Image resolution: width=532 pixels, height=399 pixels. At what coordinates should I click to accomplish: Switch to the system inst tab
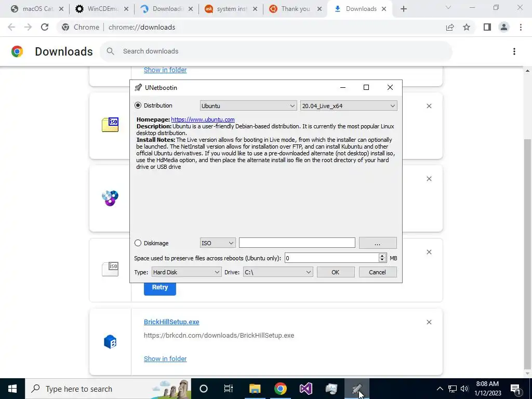click(x=231, y=9)
